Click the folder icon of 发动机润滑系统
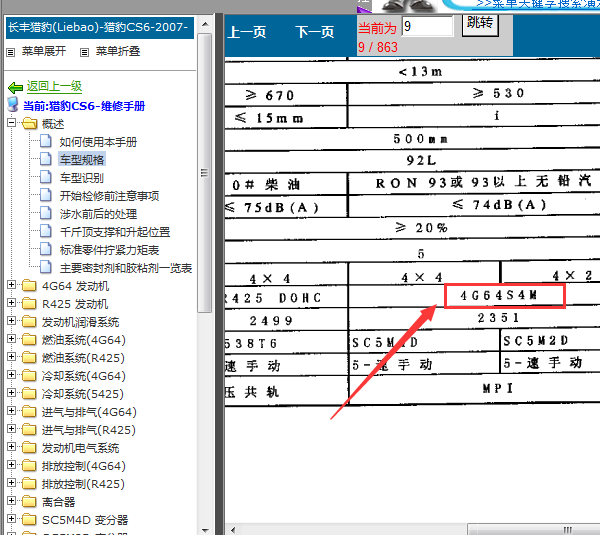Screen dimensions: 600x535 pos(29,321)
